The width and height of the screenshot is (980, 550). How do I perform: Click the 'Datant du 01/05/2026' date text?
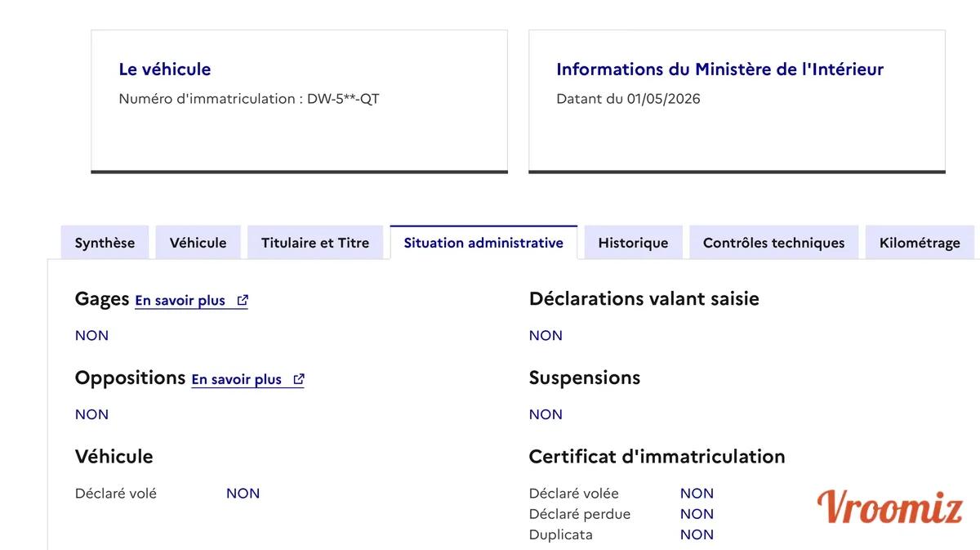628,99
